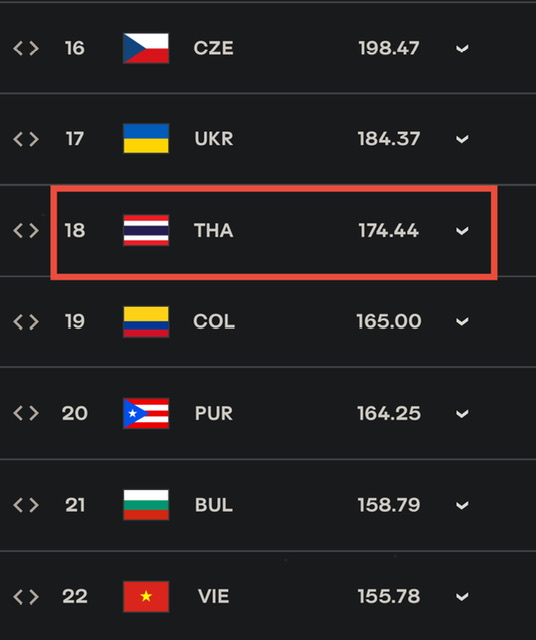Click the Puerto Rico flag icon
The image size is (536, 640).
pyautogui.click(x=146, y=413)
